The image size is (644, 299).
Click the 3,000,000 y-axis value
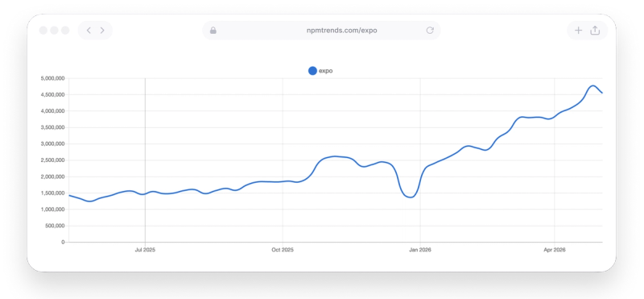point(52,144)
